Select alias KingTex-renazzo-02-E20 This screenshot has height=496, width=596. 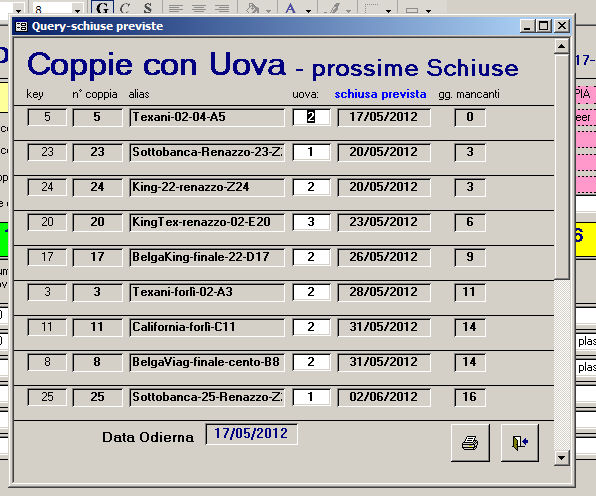(x=207, y=222)
